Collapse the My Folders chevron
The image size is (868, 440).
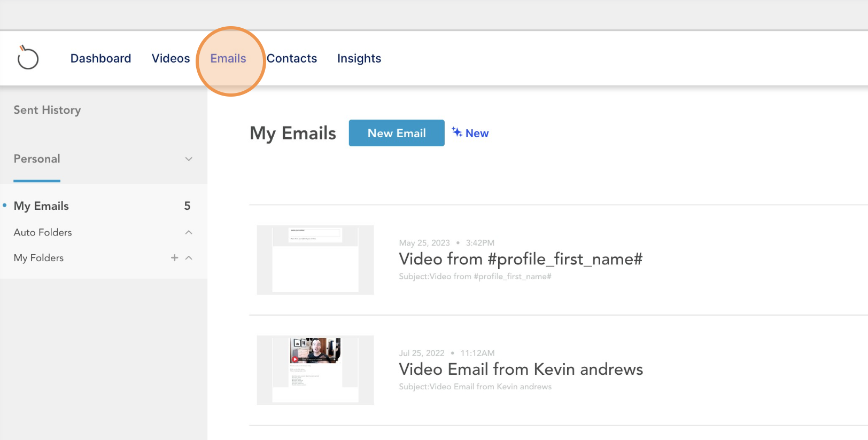click(189, 258)
